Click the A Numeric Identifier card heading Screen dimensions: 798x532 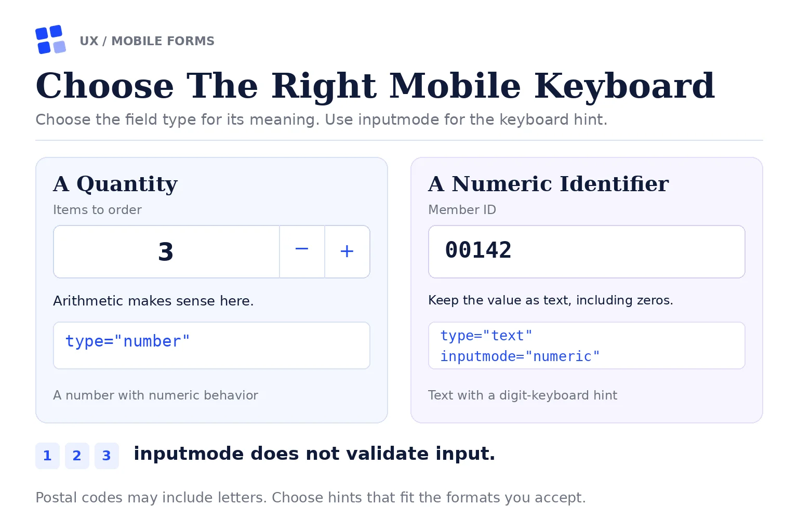(x=549, y=184)
